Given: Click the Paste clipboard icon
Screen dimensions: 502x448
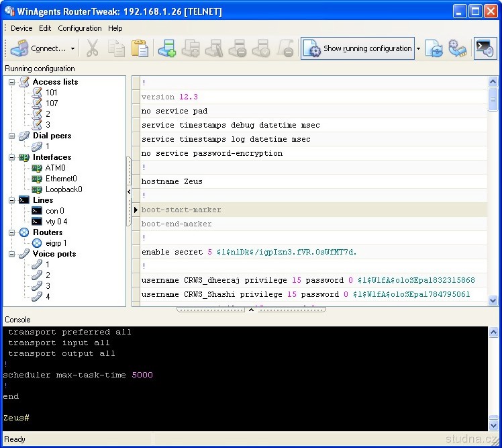Looking at the screenshot, I should (140, 48).
